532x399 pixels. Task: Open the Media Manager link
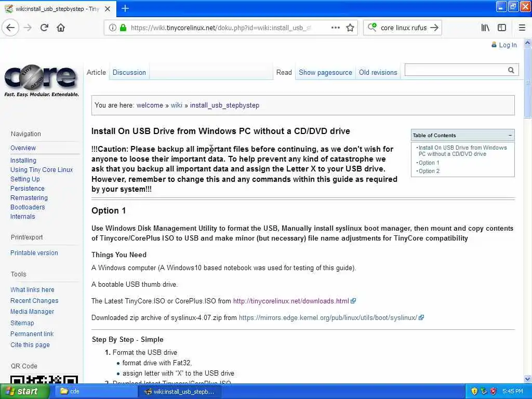[x=32, y=312]
